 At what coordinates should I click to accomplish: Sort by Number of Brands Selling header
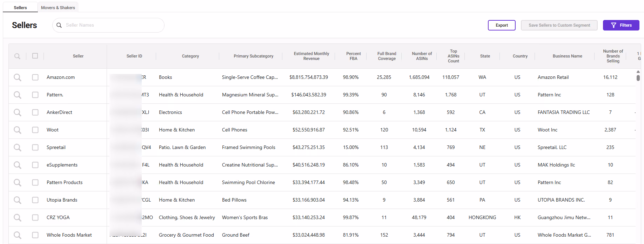613,56
